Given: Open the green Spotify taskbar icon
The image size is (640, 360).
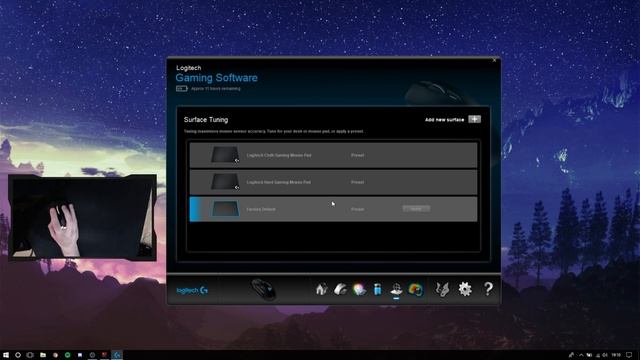Looking at the screenshot, I should [67, 355].
